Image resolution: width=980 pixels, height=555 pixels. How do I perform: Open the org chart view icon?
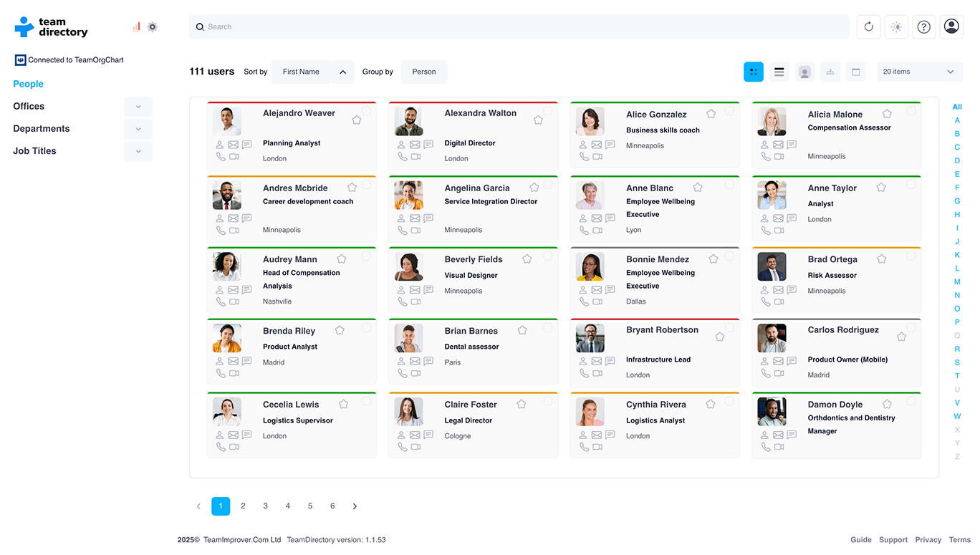[x=830, y=72]
